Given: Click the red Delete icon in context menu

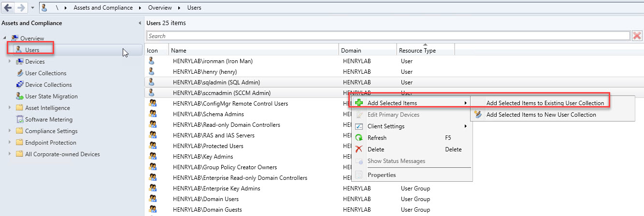Looking at the screenshot, I should click(359, 149).
